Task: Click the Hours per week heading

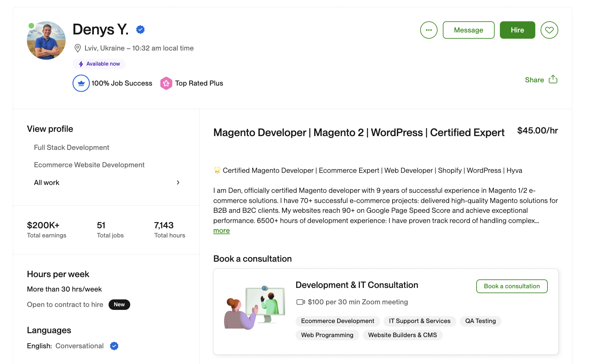Action: [58, 274]
